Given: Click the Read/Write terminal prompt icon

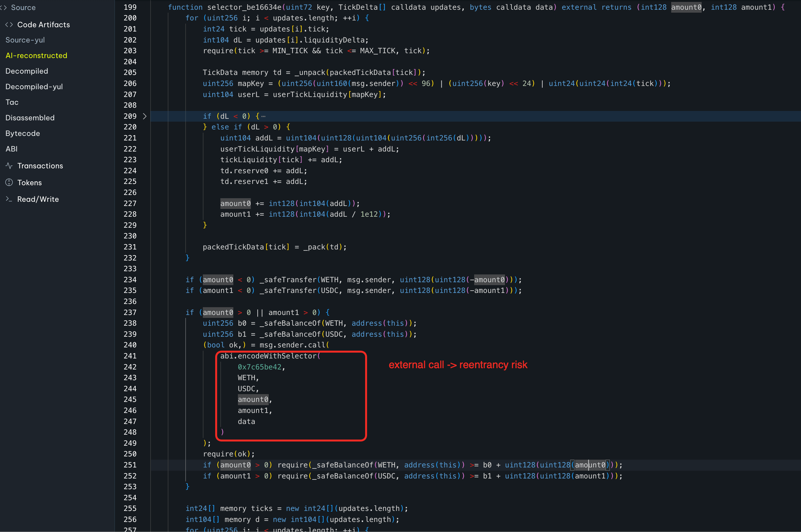Looking at the screenshot, I should [x=9, y=199].
